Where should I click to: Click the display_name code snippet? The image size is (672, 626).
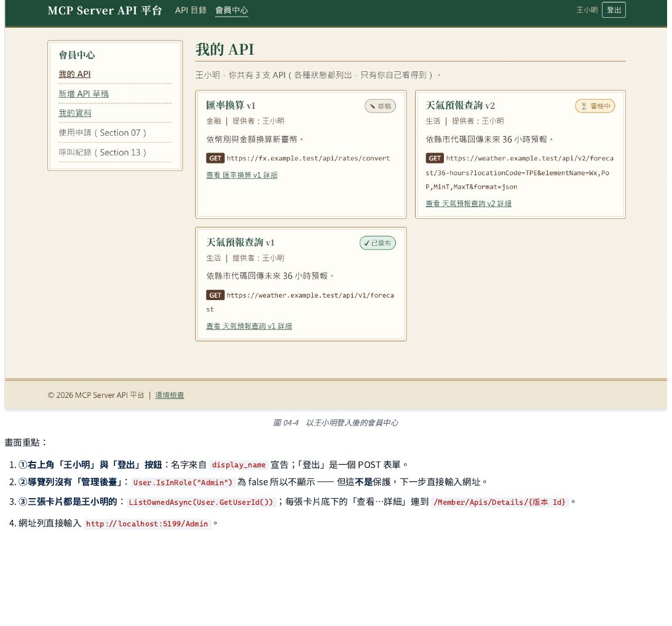[x=239, y=466]
